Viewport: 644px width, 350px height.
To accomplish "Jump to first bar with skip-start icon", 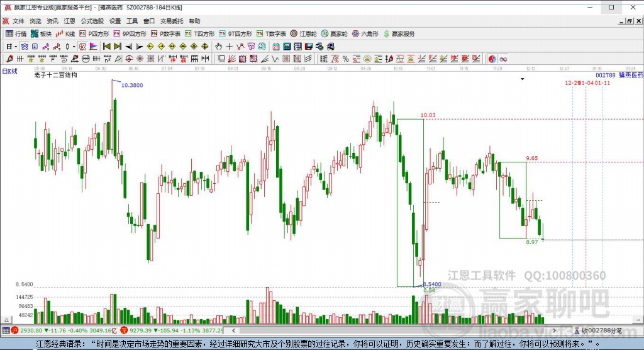I will [x=107, y=47].
